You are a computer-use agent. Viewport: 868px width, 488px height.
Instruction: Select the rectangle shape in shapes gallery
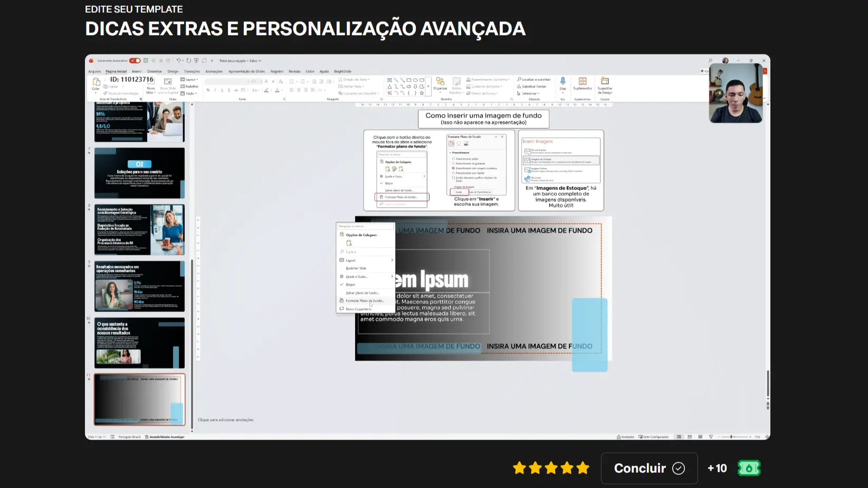click(409, 80)
